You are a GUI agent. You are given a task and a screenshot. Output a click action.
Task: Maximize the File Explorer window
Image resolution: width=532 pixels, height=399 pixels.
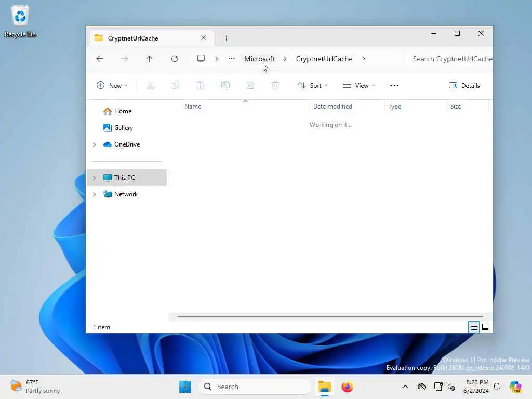(457, 34)
